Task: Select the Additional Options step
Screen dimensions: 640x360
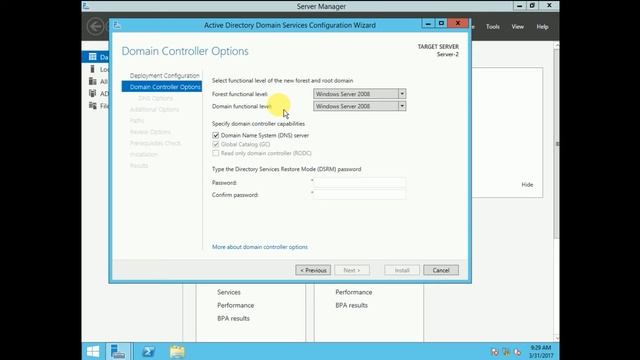Action: pyautogui.click(x=154, y=109)
